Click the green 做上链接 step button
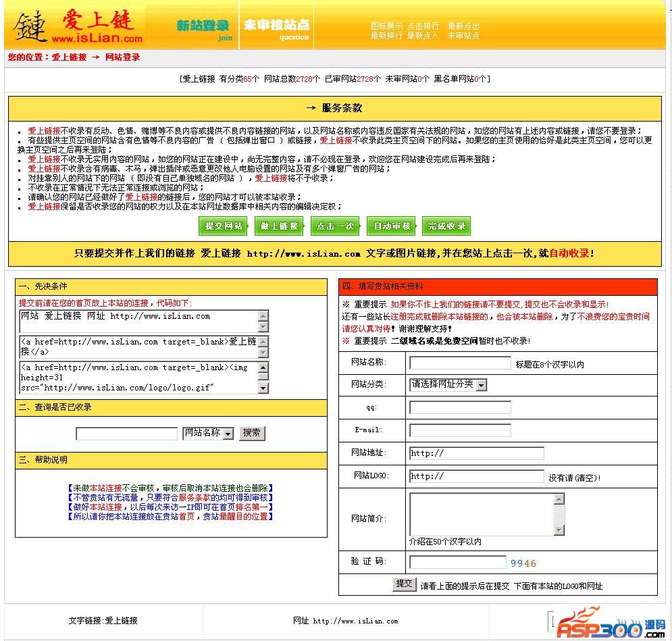Image resolution: width=672 pixels, height=641 pixels. (x=280, y=226)
